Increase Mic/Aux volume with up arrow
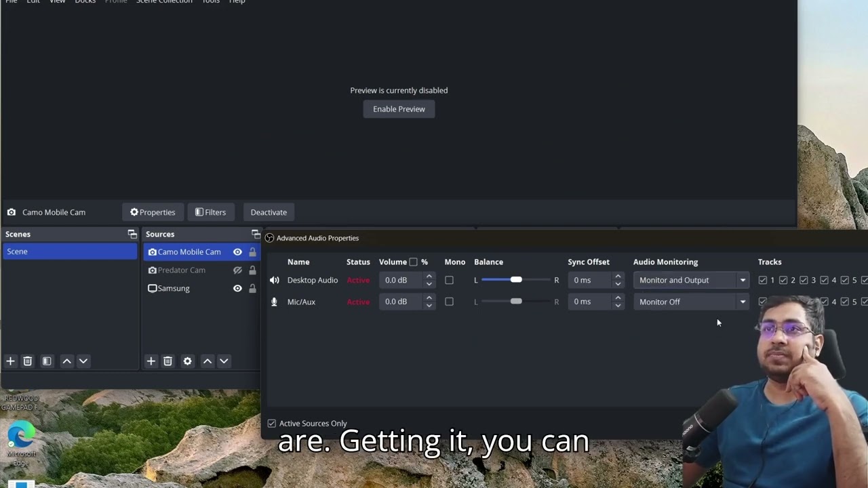This screenshot has width=868, height=488. point(429,298)
